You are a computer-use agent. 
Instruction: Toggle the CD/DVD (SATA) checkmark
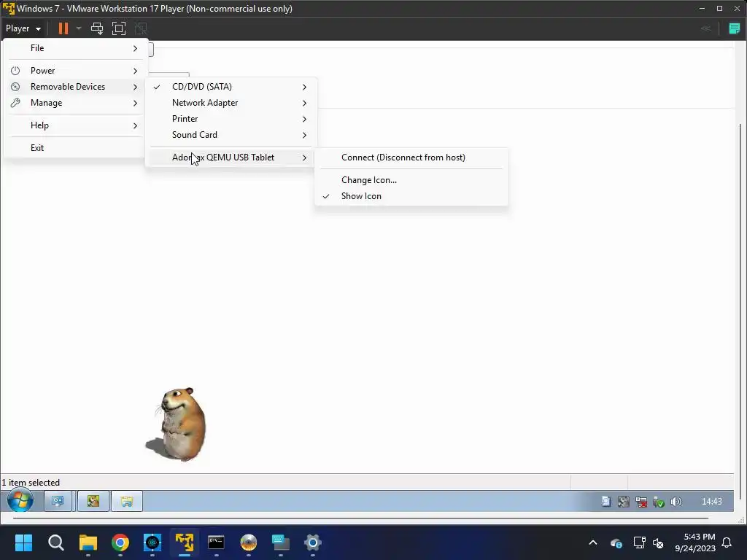pos(157,87)
